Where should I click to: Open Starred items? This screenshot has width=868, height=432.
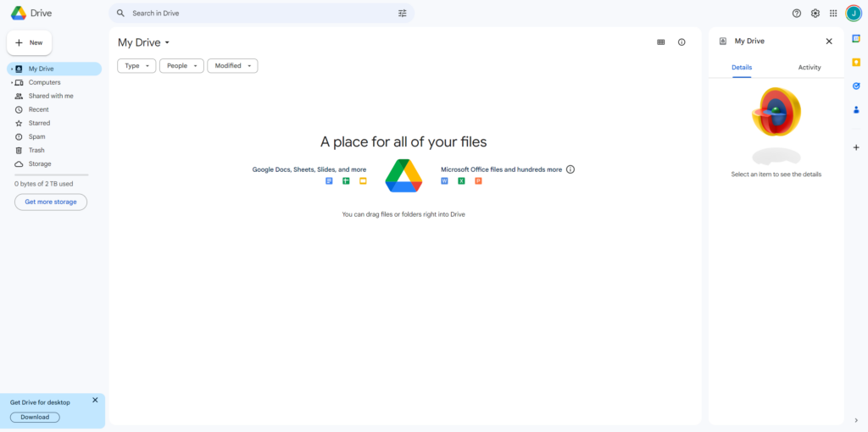[54, 123]
